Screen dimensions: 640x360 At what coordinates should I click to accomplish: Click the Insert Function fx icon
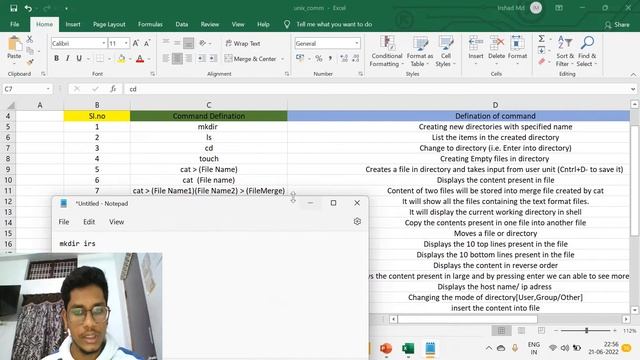(113, 89)
